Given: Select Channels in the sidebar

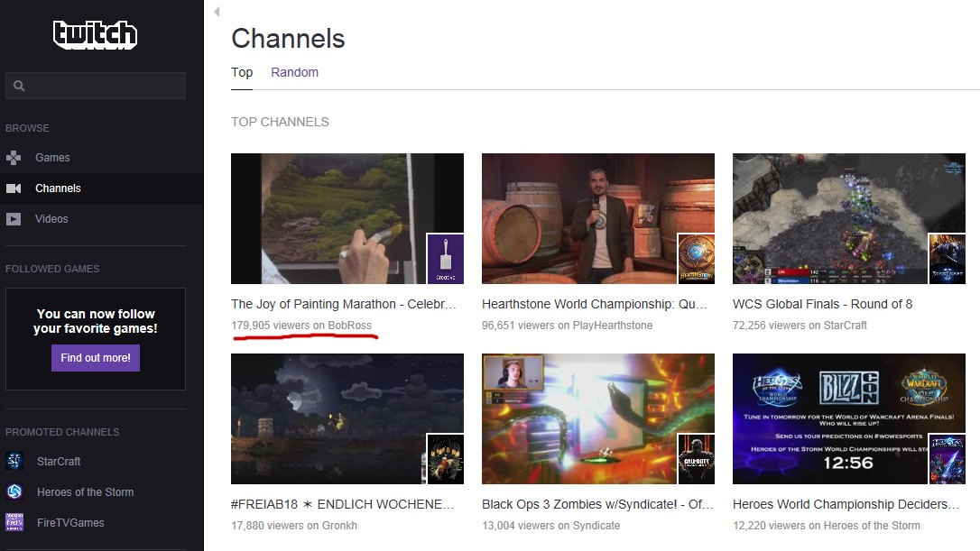Looking at the screenshot, I should [x=58, y=188].
